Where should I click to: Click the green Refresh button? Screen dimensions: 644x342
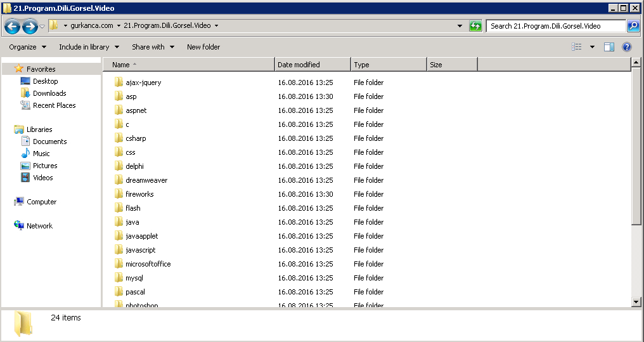[475, 26]
